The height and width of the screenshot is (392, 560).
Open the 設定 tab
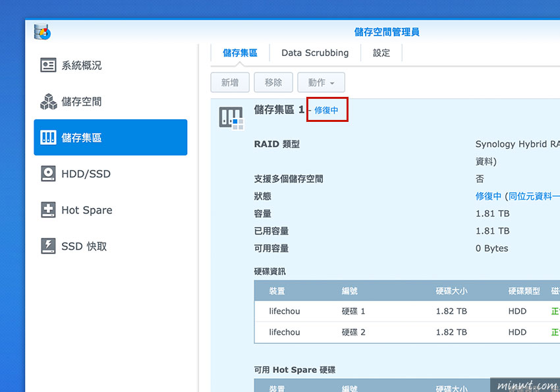[x=381, y=53]
